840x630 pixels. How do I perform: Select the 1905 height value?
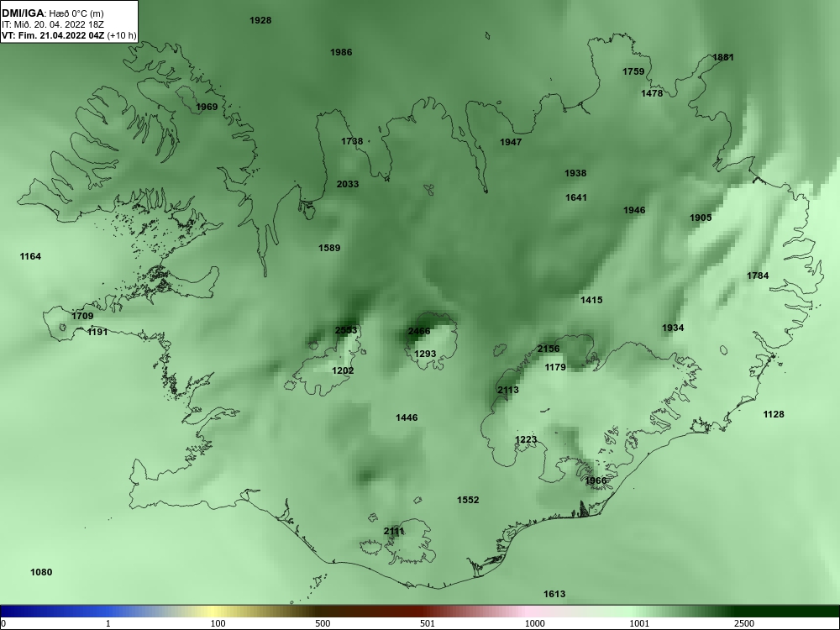pyautogui.click(x=701, y=218)
